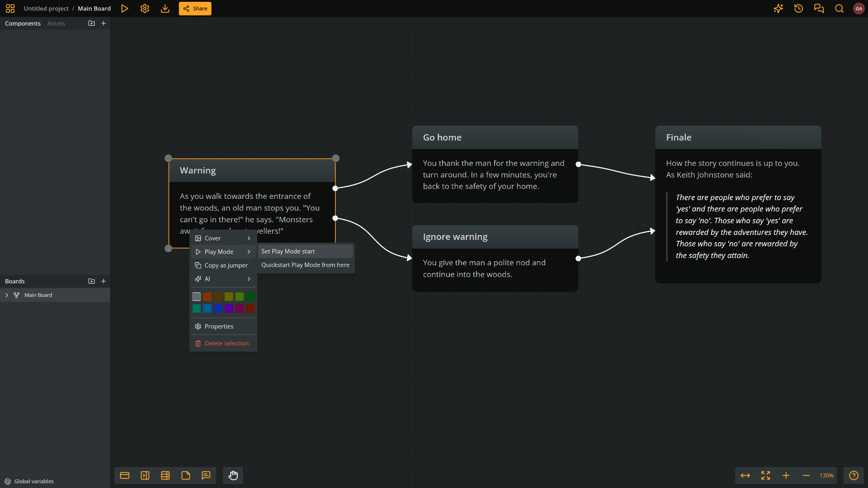The height and width of the screenshot is (488, 868).
Task: Open the AI submenu in context menu
Action: coord(223,279)
